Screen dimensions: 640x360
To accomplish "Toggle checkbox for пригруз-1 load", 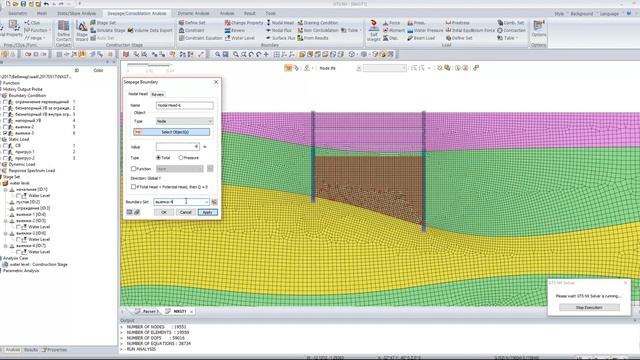I will (x=5, y=152).
